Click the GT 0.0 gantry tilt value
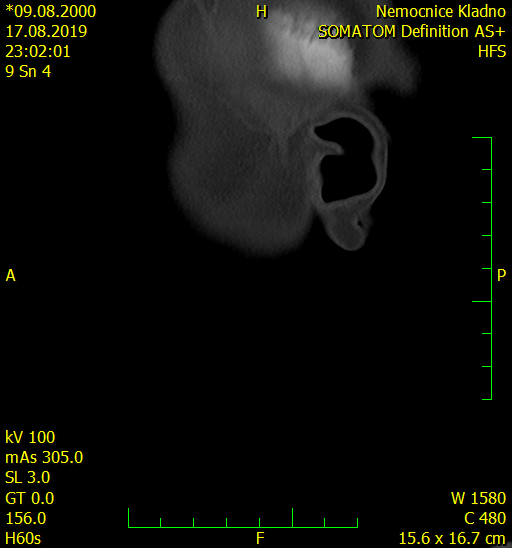Screen dimensions: 512x548 click(x=30, y=498)
